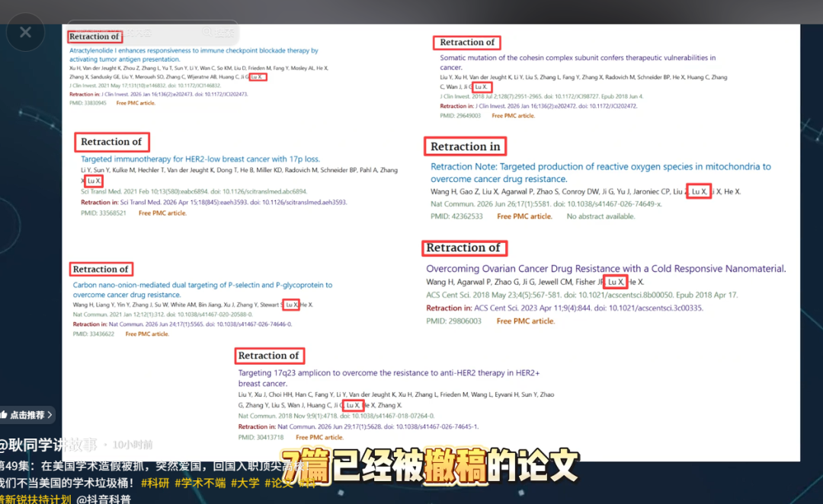Click Retraction in: Nat Commun. 2026 Jan 24 citation
The image size is (823, 504).
tap(182, 324)
